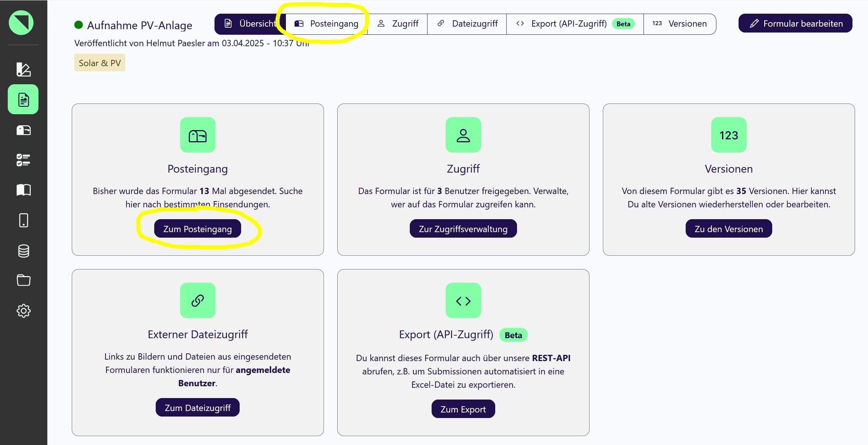
Task: Click the Zur Zugriffsverwaltung button
Action: pos(463,229)
